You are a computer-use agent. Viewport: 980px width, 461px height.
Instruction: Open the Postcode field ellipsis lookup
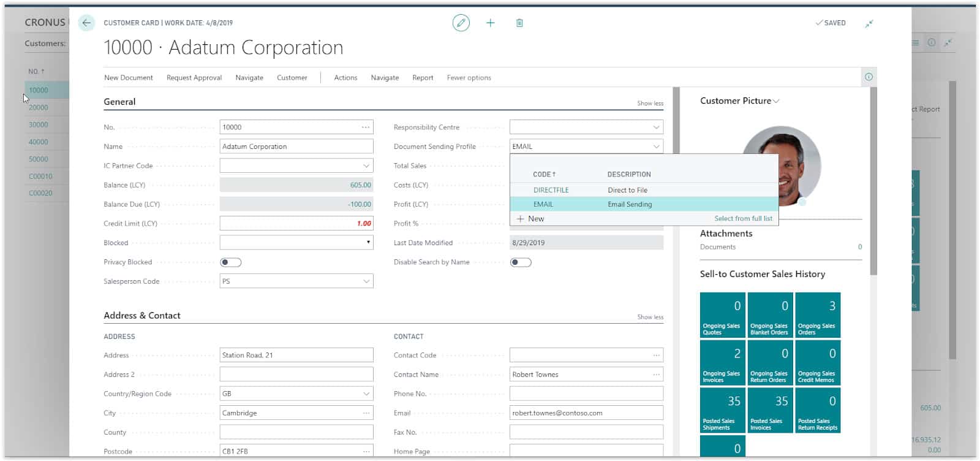click(x=366, y=451)
